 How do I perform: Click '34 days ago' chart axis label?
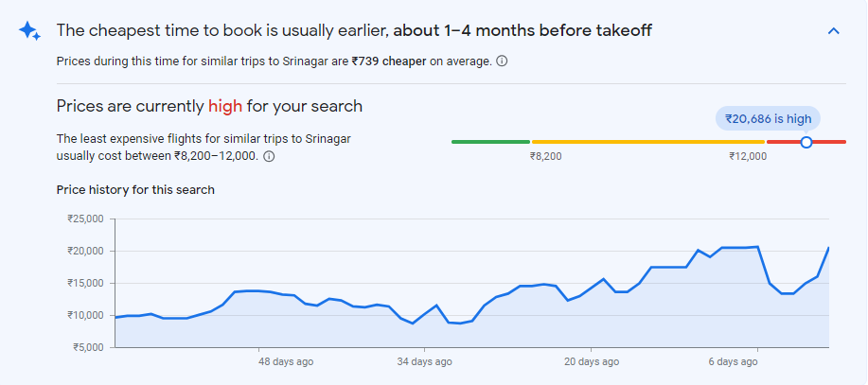tap(424, 361)
